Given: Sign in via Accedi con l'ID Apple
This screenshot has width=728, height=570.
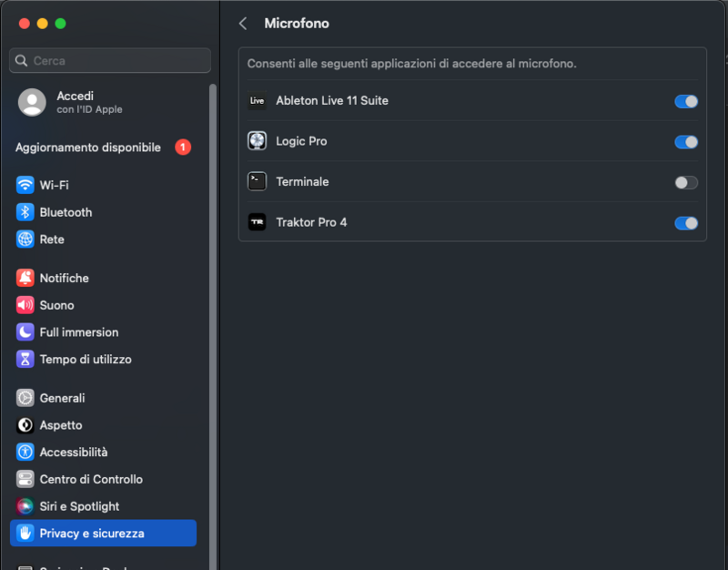Looking at the screenshot, I should click(x=73, y=102).
